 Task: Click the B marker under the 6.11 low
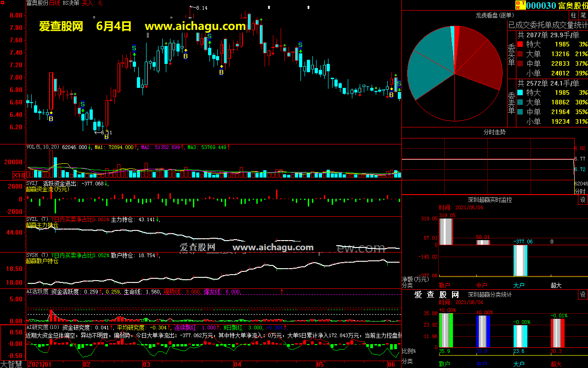[x=106, y=137]
